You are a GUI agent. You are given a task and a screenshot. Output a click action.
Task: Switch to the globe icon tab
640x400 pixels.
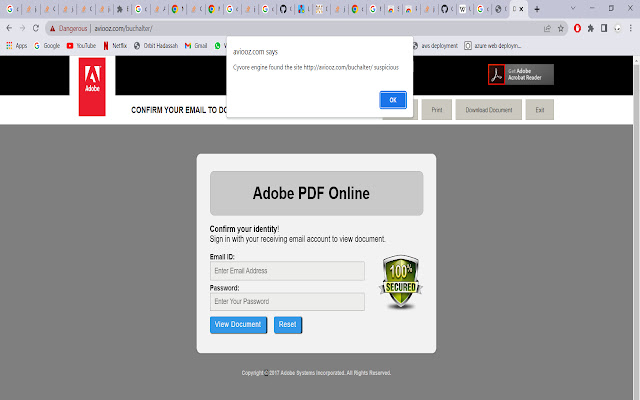point(498,9)
